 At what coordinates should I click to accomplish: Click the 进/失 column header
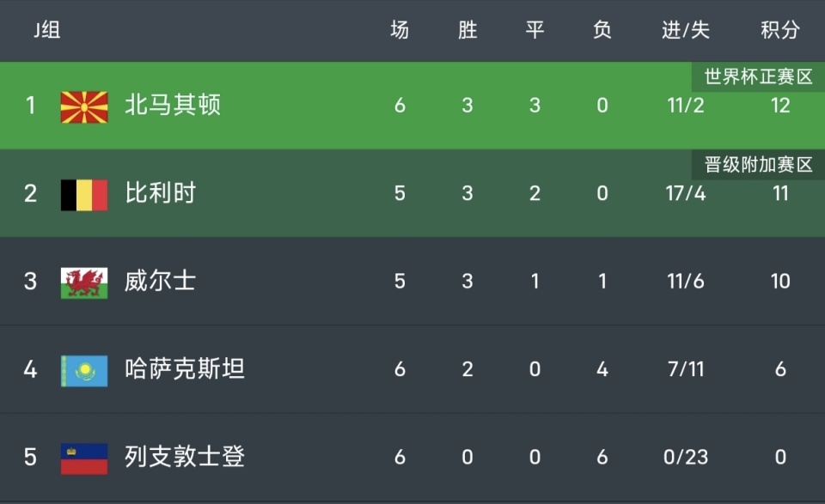click(x=685, y=31)
